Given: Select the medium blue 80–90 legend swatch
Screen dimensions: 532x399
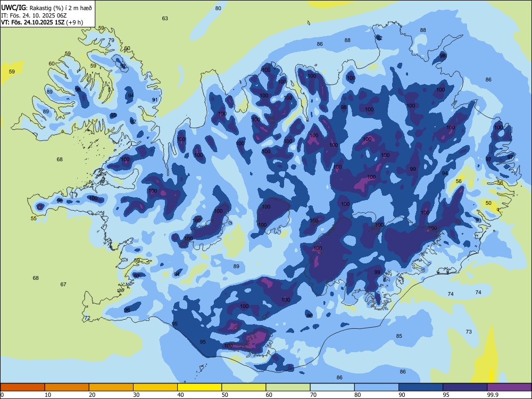Looking at the screenshot, I should tap(377, 387).
